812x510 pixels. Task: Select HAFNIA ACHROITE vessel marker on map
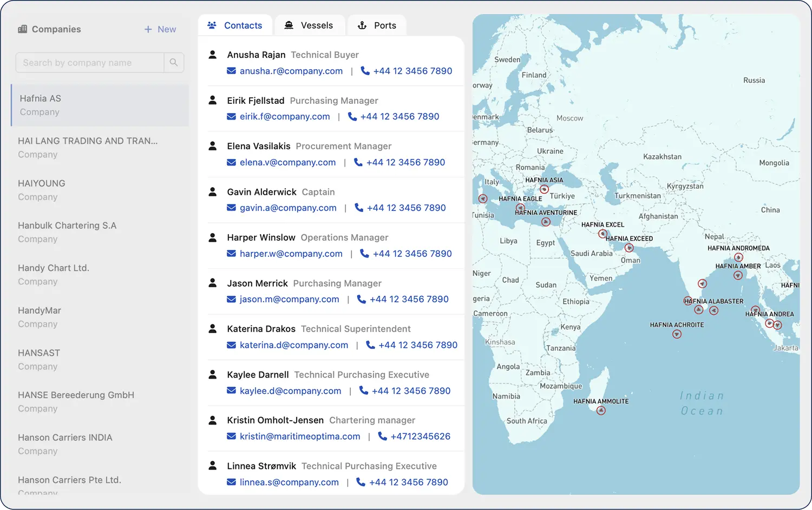pyautogui.click(x=677, y=334)
